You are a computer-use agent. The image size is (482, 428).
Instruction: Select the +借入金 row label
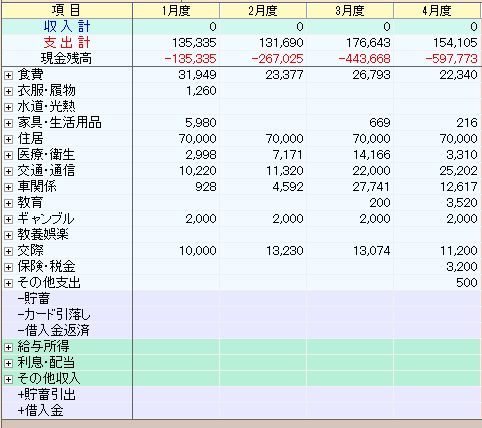click(40, 410)
